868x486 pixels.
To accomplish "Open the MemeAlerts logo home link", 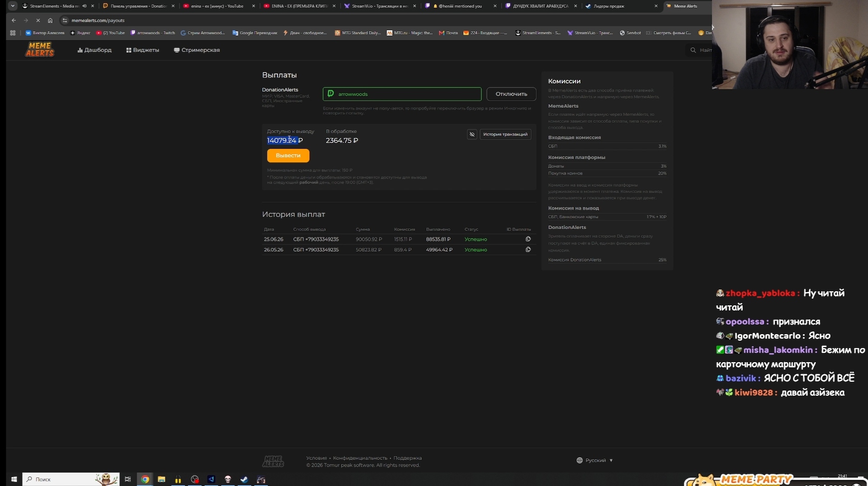I will 40,50.
